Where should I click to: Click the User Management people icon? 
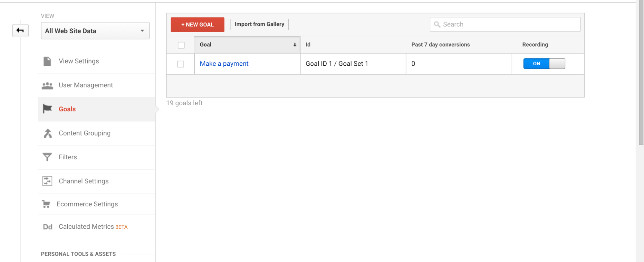[x=47, y=85]
